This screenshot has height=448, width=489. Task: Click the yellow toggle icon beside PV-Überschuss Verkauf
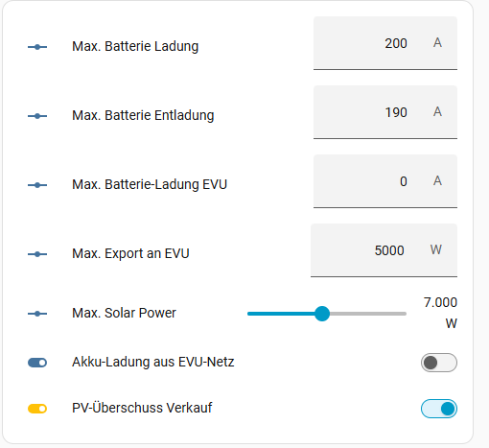tap(37, 409)
